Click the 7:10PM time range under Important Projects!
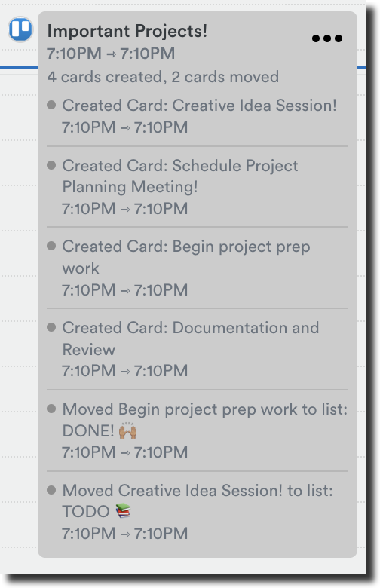The image size is (380, 588). click(111, 54)
